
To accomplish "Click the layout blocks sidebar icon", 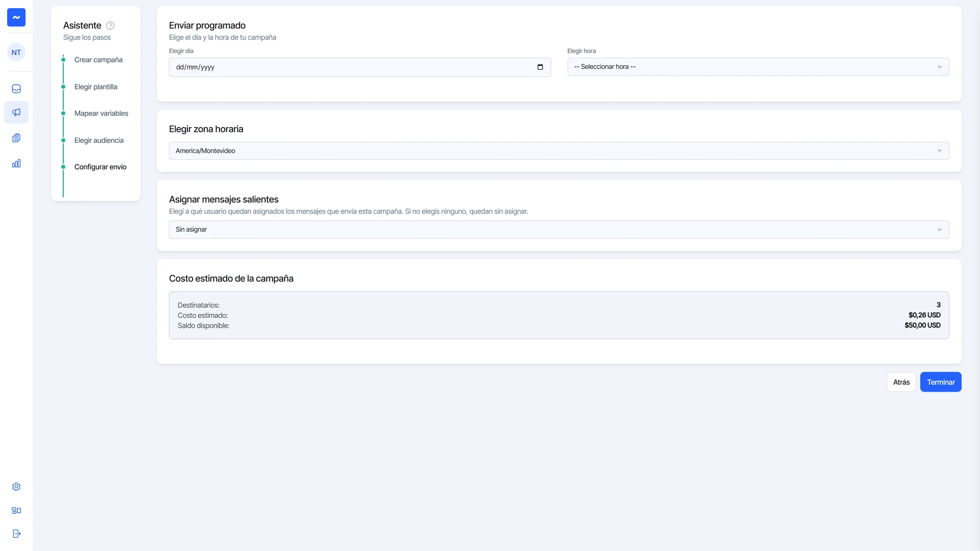I will point(16,510).
